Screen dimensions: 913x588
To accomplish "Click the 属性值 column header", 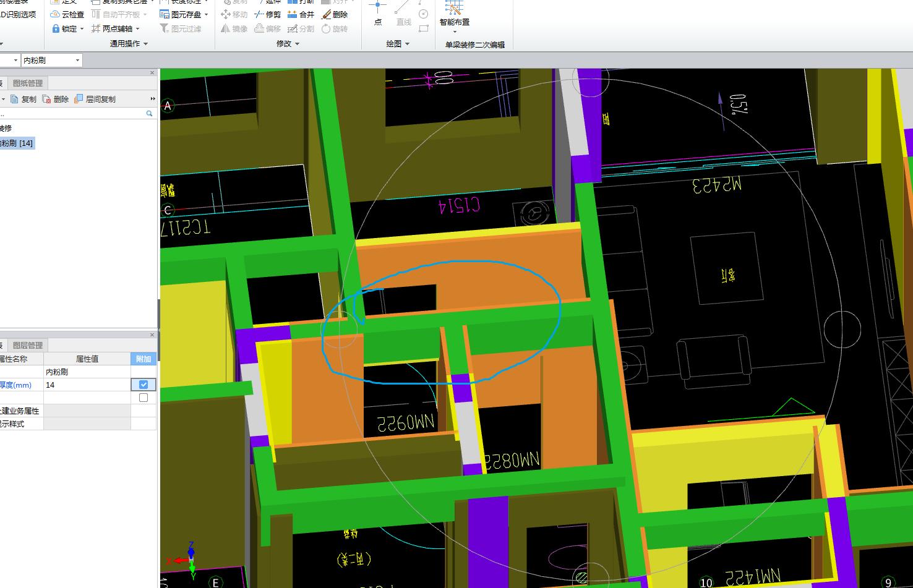I will click(87, 359).
